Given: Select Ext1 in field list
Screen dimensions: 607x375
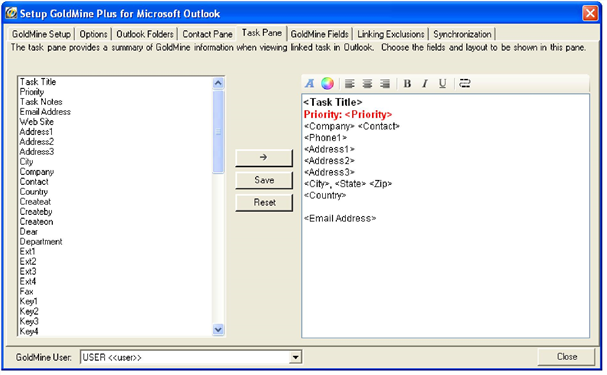Looking at the screenshot, I should 27,252.
